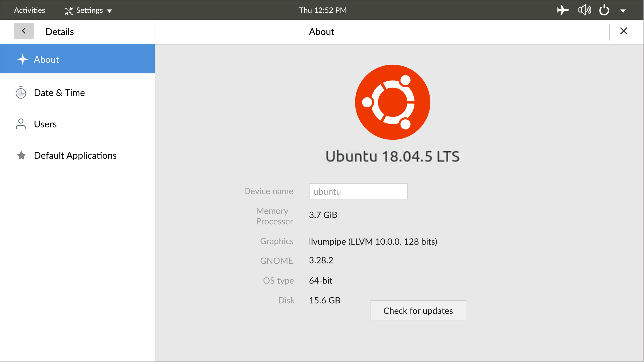Open the Activities menu
The height and width of the screenshot is (362, 644).
[29, 10]
